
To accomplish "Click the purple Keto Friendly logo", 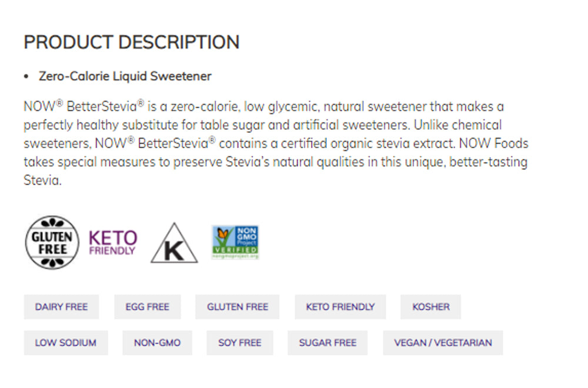I will click(113, 242).
